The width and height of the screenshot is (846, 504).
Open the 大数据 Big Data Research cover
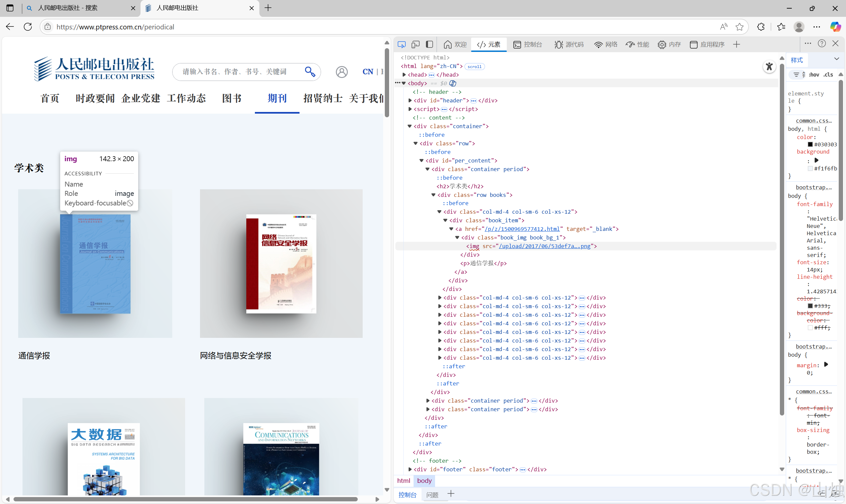tap(104, 459)
